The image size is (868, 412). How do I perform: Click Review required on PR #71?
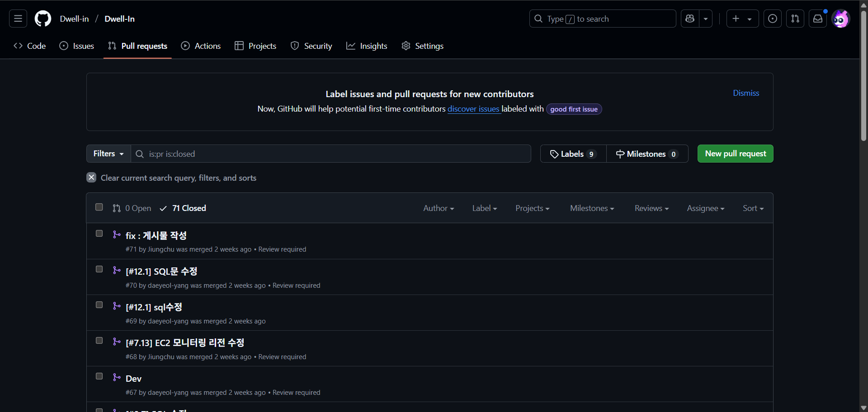click(282, 249)
